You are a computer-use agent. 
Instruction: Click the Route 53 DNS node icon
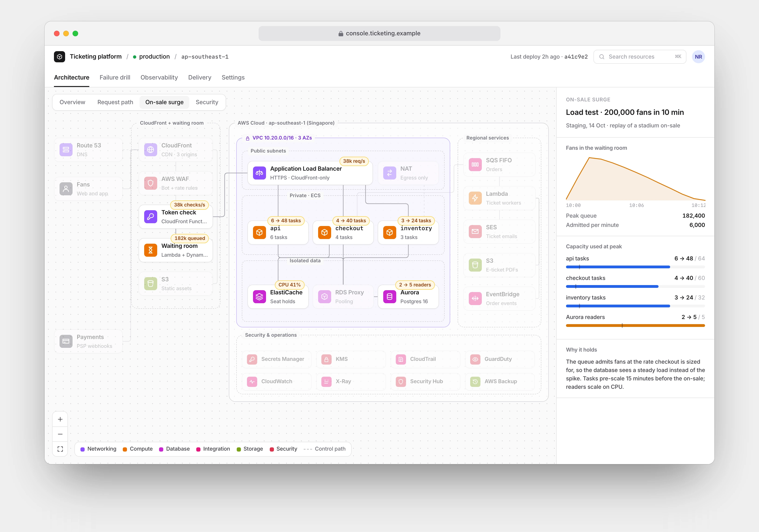click(x=66, y=150)
